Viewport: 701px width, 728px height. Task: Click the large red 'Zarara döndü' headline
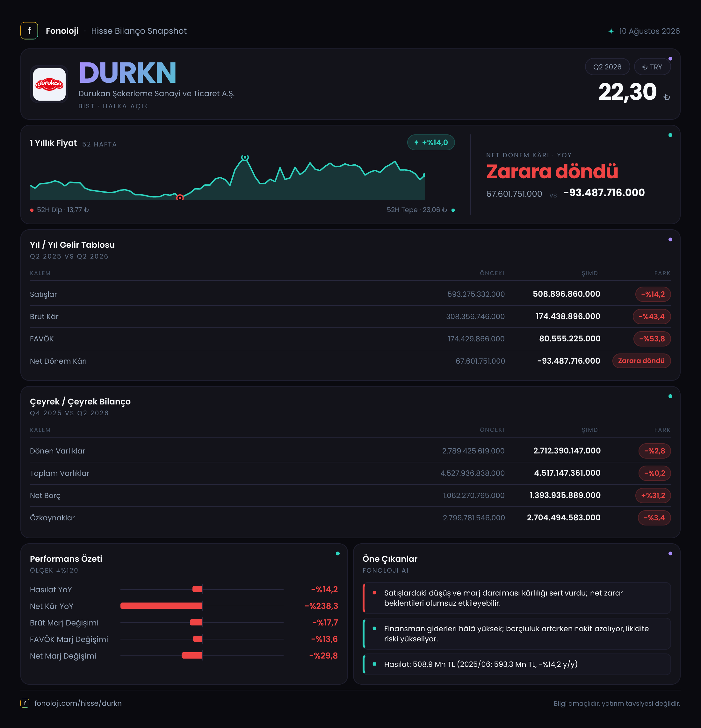pyautogui.click(x=552, y=171)
